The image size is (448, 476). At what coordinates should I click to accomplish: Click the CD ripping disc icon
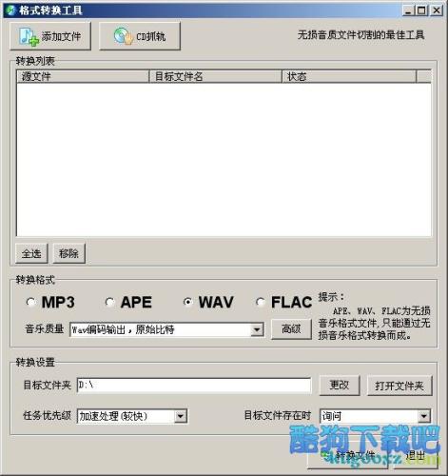pos(124,36)
